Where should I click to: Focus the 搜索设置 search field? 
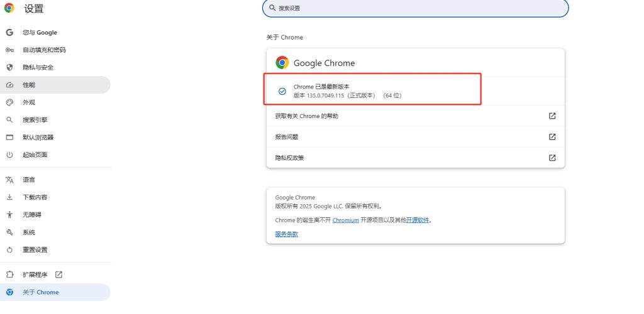tap(415, 8)
